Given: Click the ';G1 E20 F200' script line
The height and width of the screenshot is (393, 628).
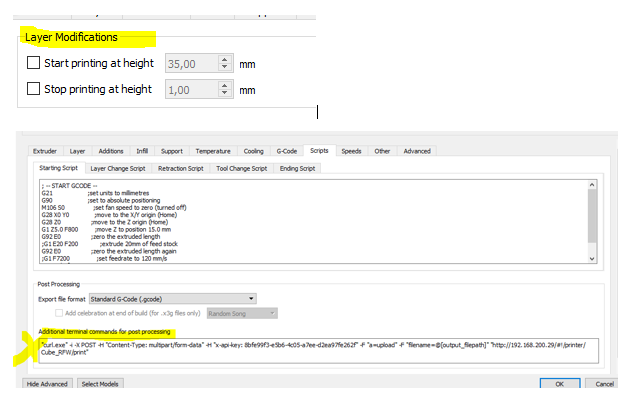Looking at the screenshot, I should pos(109,244).
